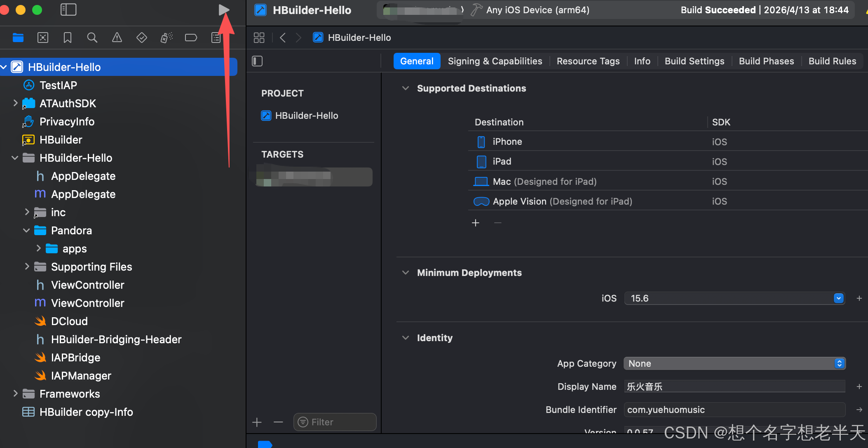Open the issue navigator warning icon
This screenshot has width=868, height=448.
117,38
